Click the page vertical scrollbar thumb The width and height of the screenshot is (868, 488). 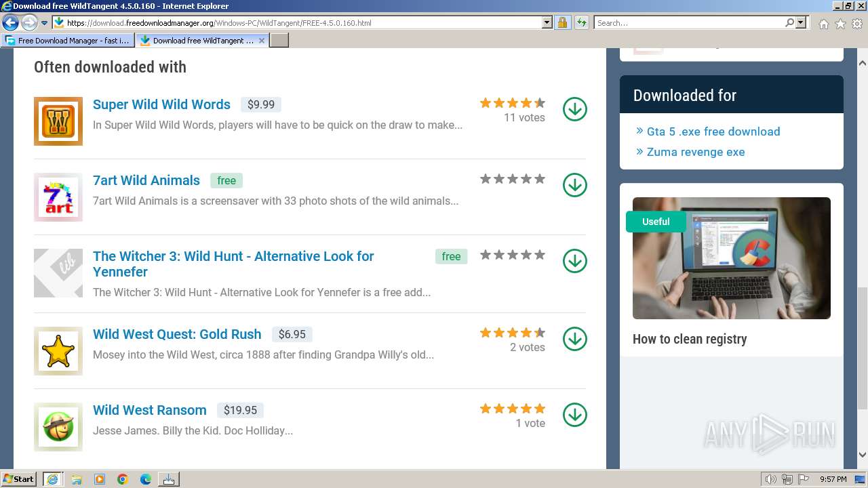point(863,348)
